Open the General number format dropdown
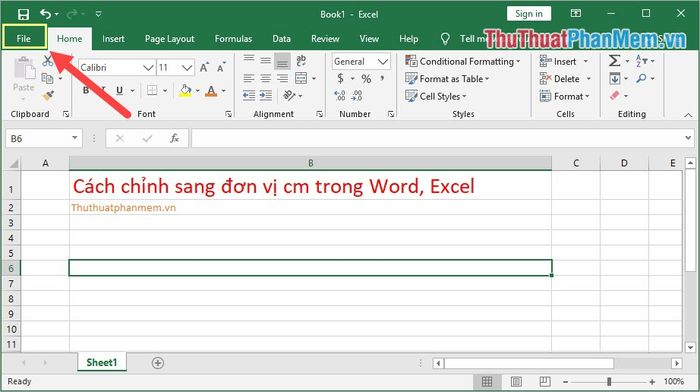This screenshot has width=700, height=392. point(383,61)
